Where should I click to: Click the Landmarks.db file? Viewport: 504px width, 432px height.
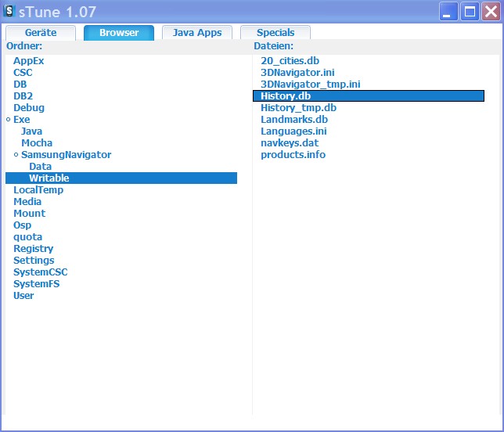click(293, 120)
